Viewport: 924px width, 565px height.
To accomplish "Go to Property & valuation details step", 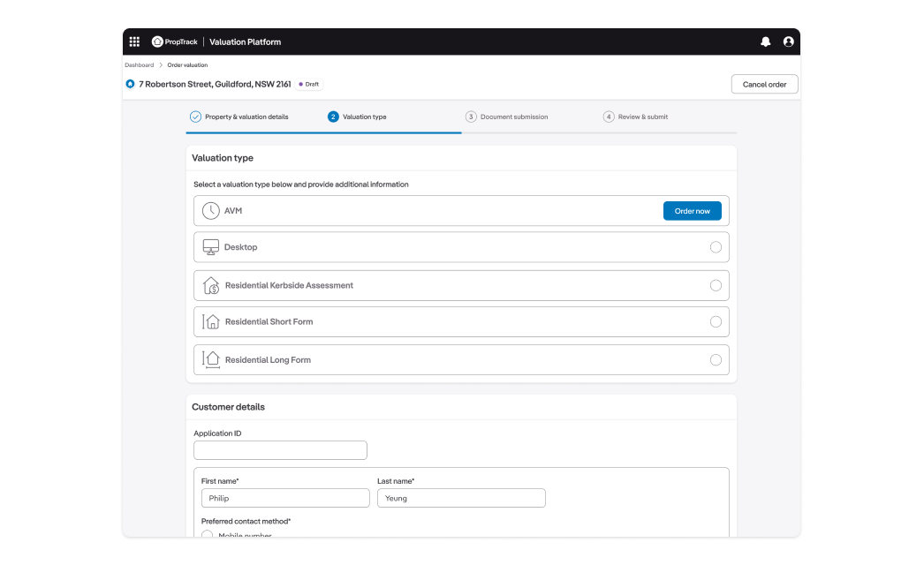I will [246, 117].
